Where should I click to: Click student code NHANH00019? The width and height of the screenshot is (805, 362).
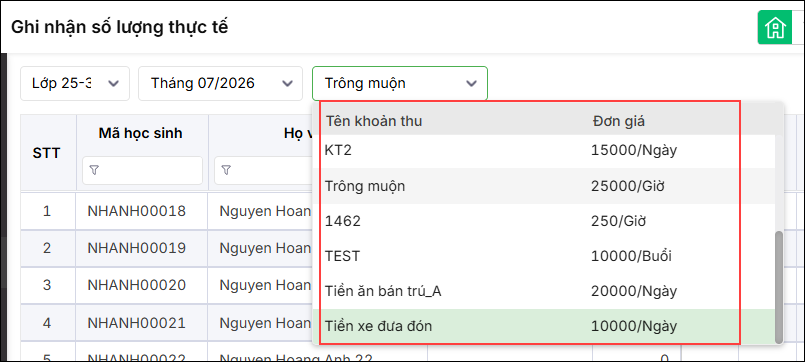tap(137, 249)
